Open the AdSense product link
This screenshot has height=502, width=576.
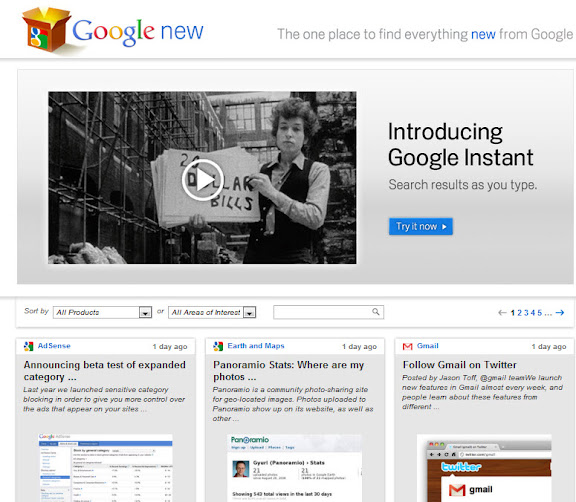pos(54,346)
